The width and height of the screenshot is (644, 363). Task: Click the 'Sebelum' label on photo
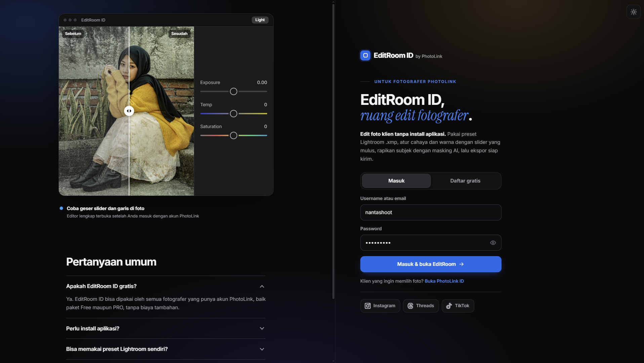click(x=73, y=34)
